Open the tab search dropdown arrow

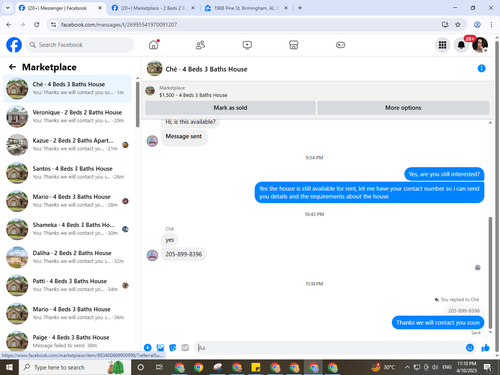[8, 8]
